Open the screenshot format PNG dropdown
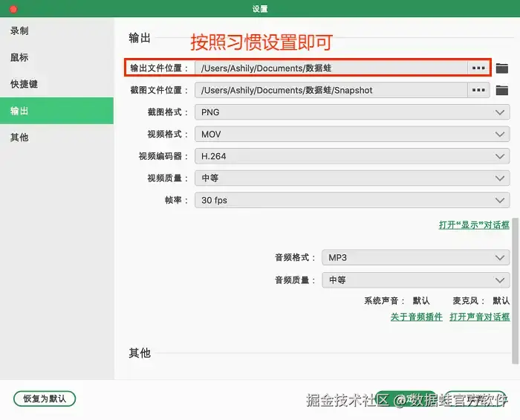Image resolution: width=520 pixels, height=420 pixels. [352, 112]
